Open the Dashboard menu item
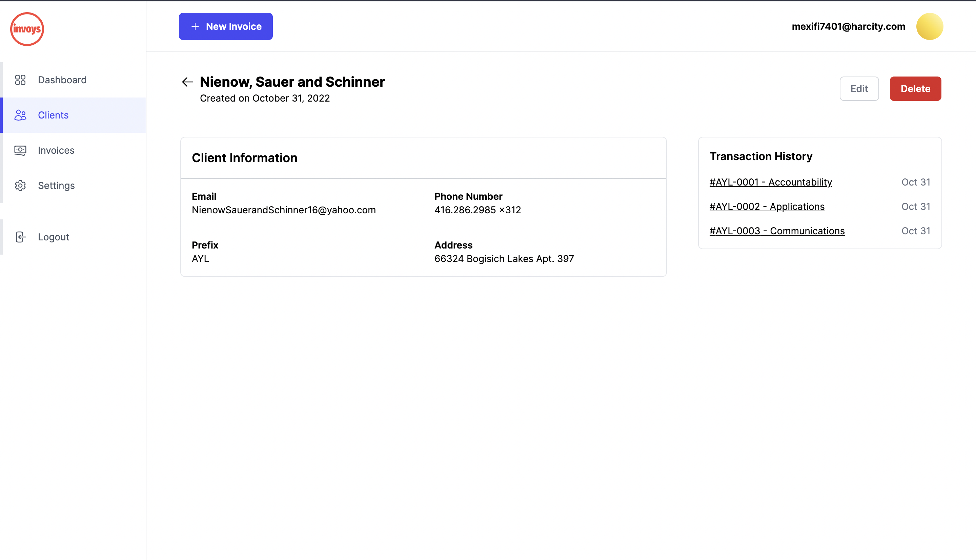 point(62,80)
